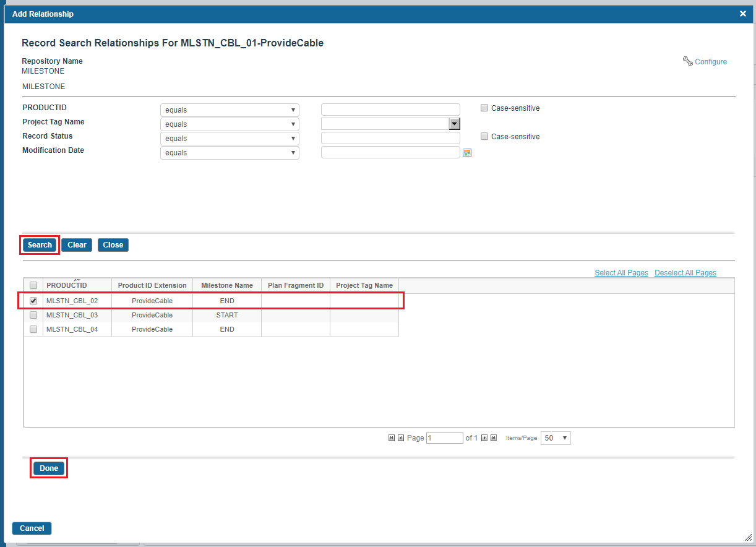This screenshot has width=756, height=547.
Task: Click the Done button
Action: pyautogui.click(x=49, y=468)
